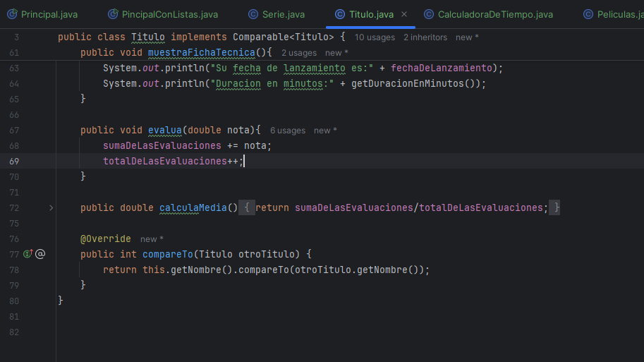644x362 pixels.
Task: Click the calculaMedia method name
Action: coord(193,207)
